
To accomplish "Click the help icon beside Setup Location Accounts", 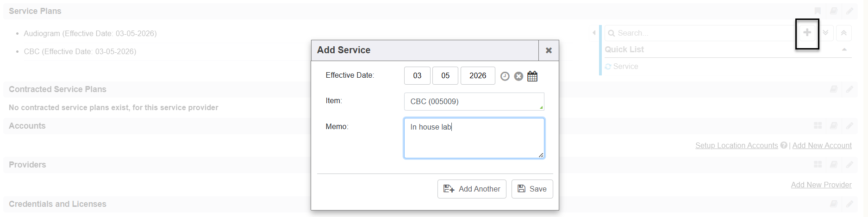I will [x=784, y=145].
